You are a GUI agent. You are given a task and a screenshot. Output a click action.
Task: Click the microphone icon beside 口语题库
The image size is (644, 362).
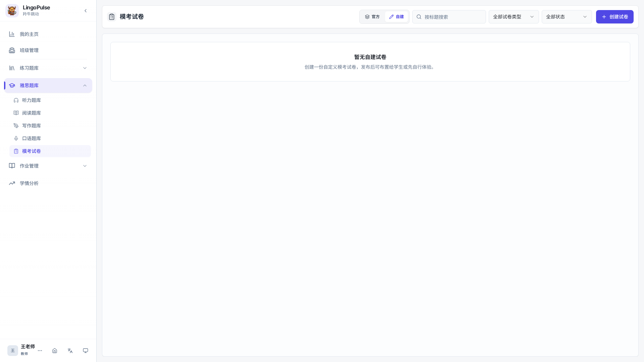[16, 138]
